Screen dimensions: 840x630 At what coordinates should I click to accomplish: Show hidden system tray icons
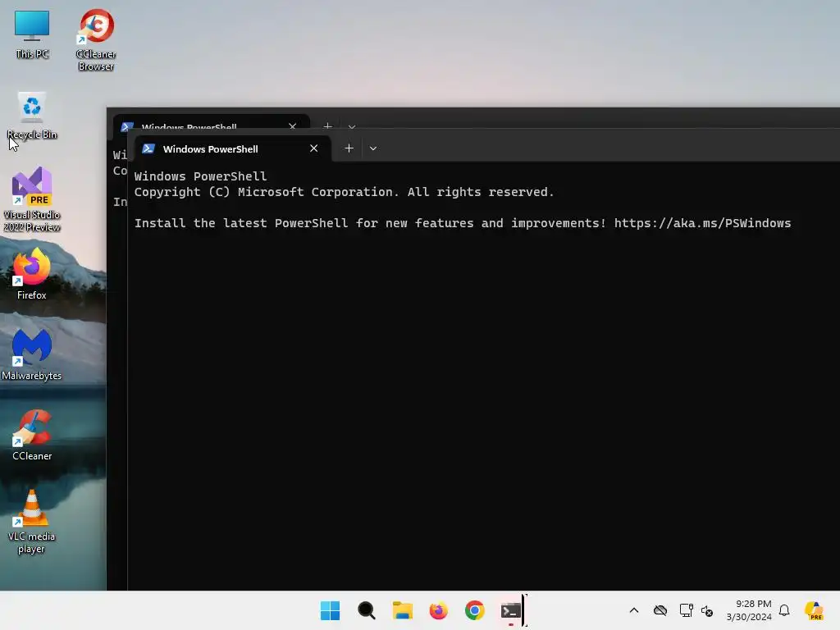coord(634,610)
